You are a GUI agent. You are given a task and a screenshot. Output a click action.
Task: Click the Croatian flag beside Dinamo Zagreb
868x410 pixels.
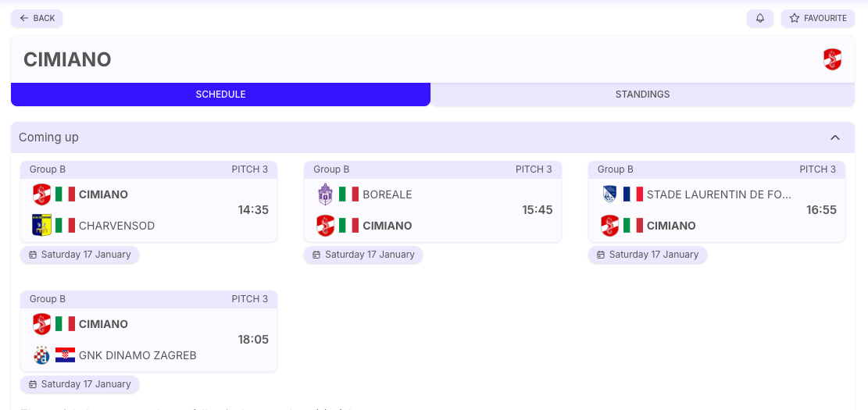point(65,355)
